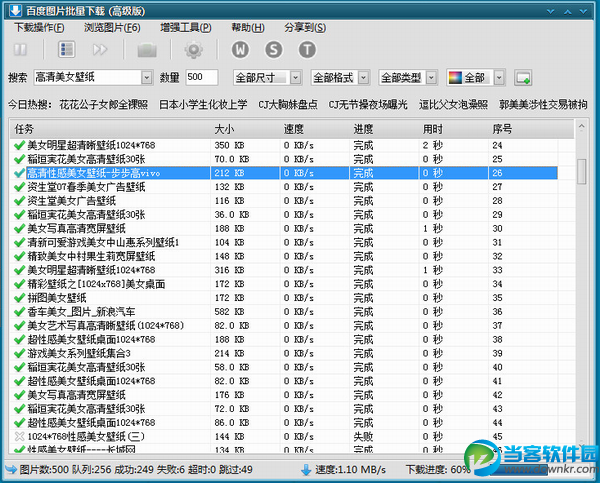Click the 下载进度: 60% status text
600x483 pixels.
click(437, 470)
